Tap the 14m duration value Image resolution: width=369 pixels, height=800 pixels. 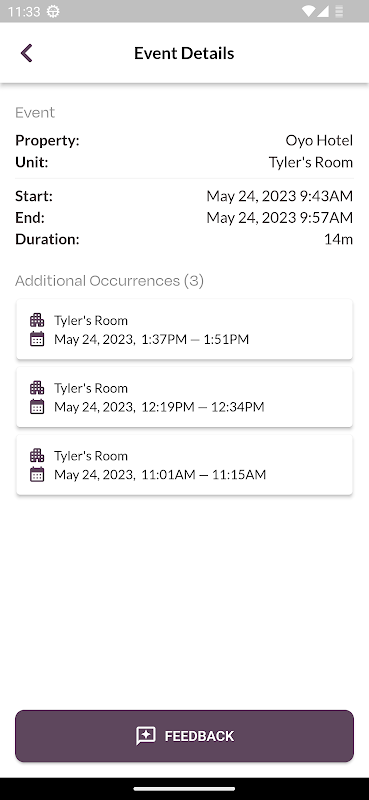(x=338, y=239)
